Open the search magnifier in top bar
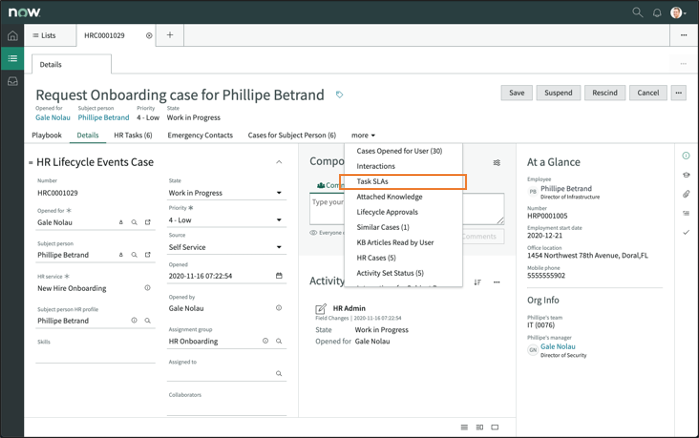The height and width of the screenshot is (438, 699). [637, 12]
